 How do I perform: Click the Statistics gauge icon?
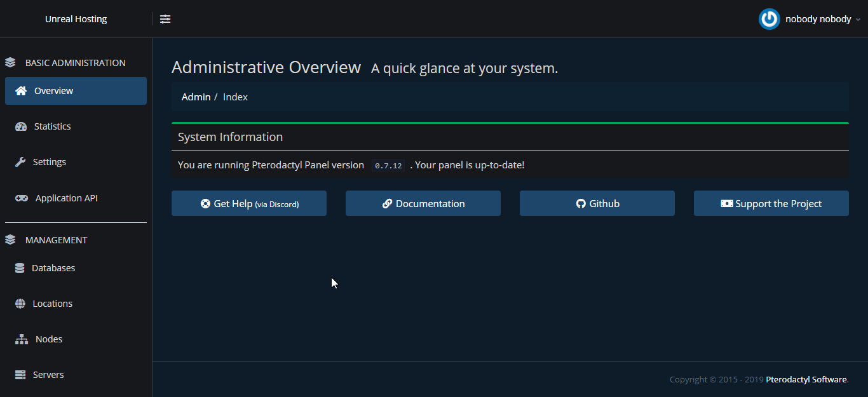pos(21,126)
